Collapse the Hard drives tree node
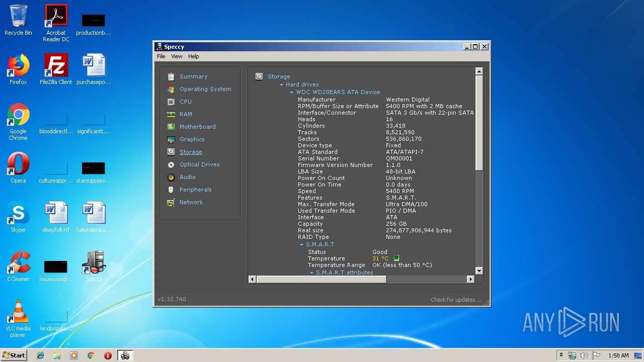644x362 pixels. point(281,85)
